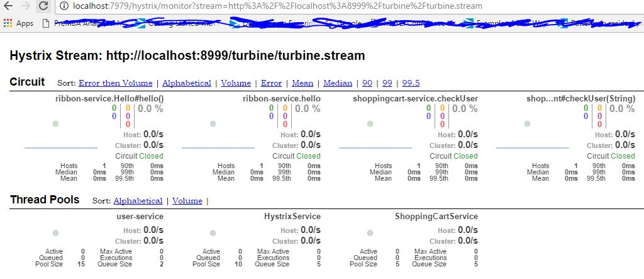This screenshot has width=644, height=279.
Task: Click the user-service thread pool title
Action: click(140, 217)
